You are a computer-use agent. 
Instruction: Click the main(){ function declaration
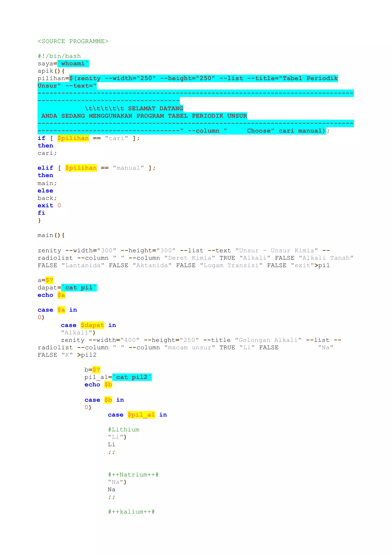[x=51, y=235]
